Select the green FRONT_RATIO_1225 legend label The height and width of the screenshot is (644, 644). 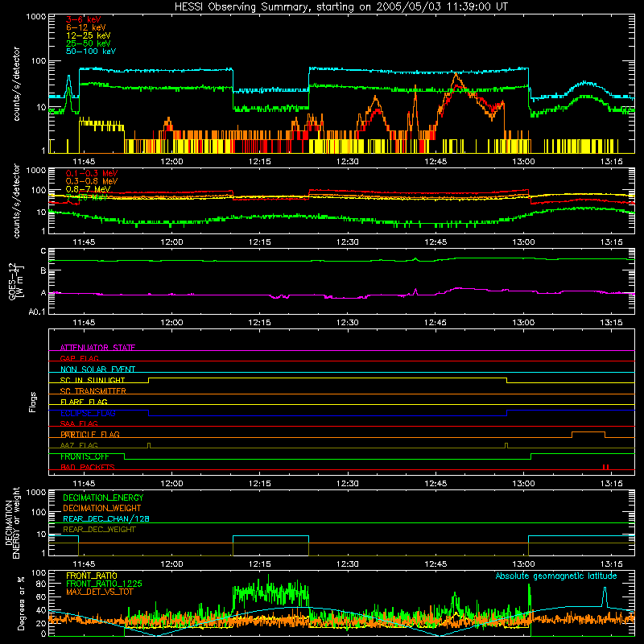pyautogui.click(x=104, y=584)
